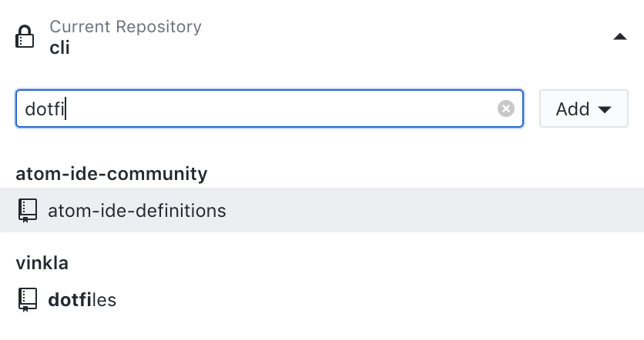This screenshot has width=644, height=340.
Task: Click the current repository name "cli"
Action: click(x=60, y=48)
